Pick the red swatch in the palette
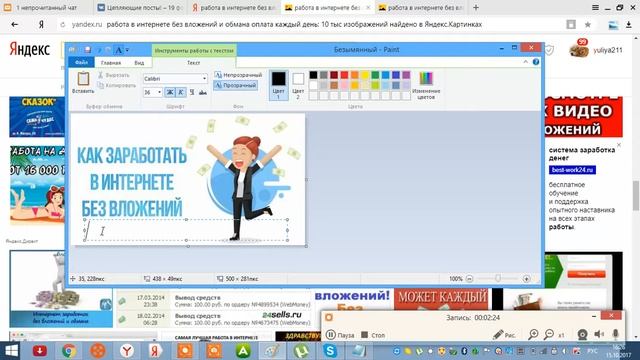The height and width of the screenshot is (360, 640). tap(344, 75)
